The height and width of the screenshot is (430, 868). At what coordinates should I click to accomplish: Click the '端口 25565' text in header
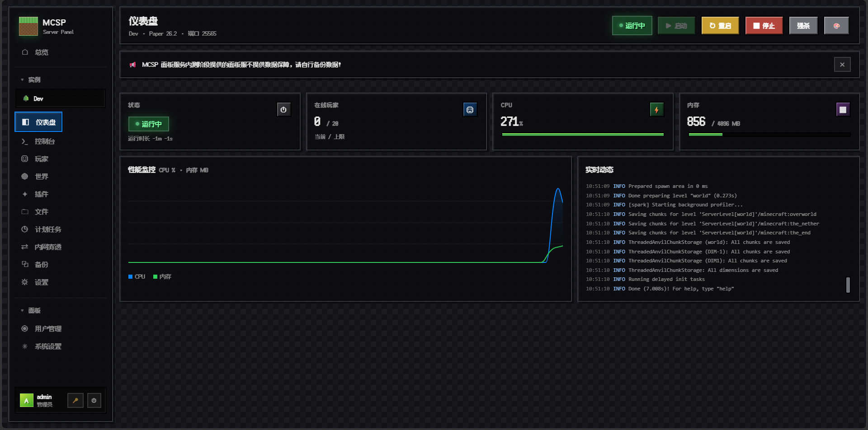[x=202, y=34]
